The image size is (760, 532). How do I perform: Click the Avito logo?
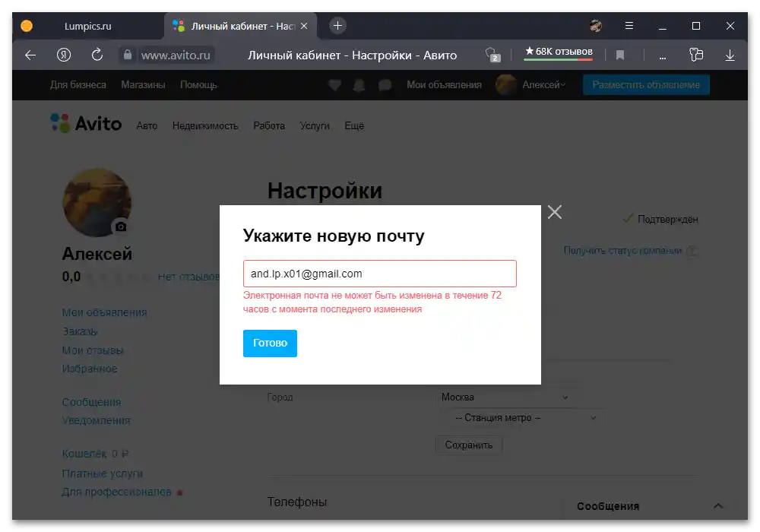87,124
